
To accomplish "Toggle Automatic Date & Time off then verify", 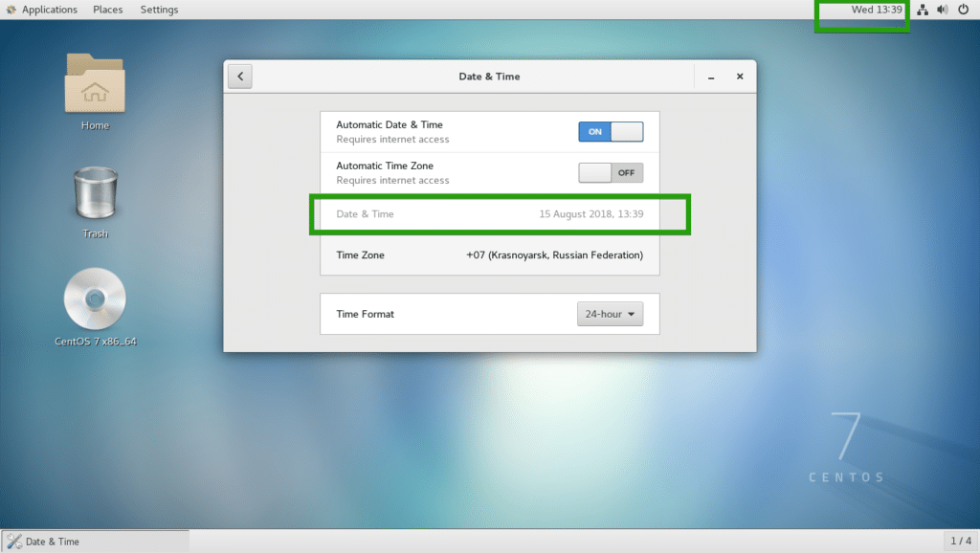I will tap(611, 131).
